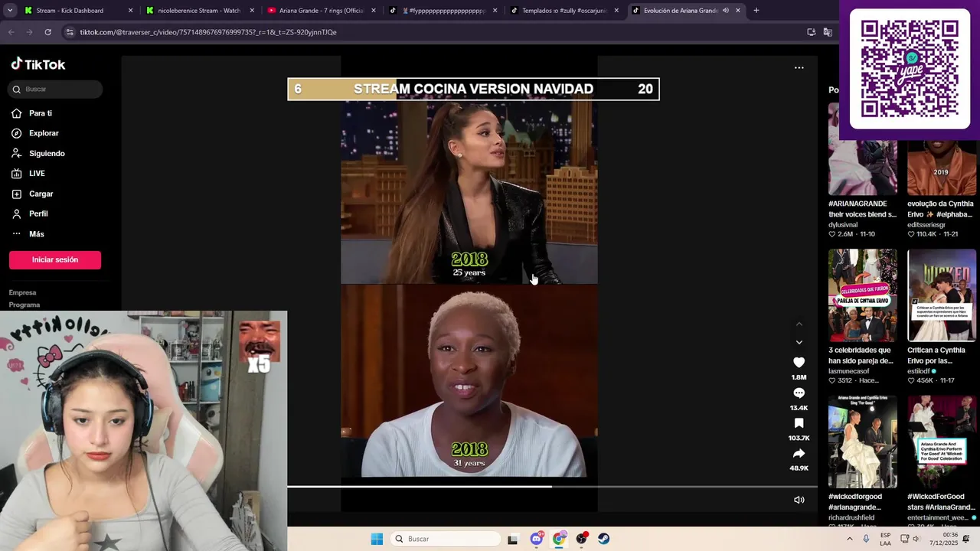Save video with the bookmark icon

click(x=799, y=422)
